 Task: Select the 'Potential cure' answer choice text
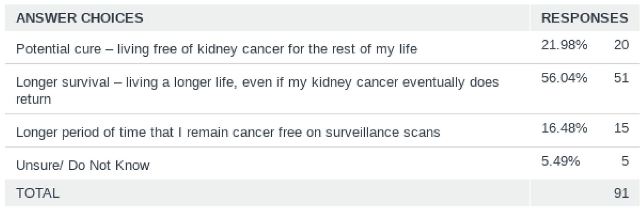(x=216, y=50)
